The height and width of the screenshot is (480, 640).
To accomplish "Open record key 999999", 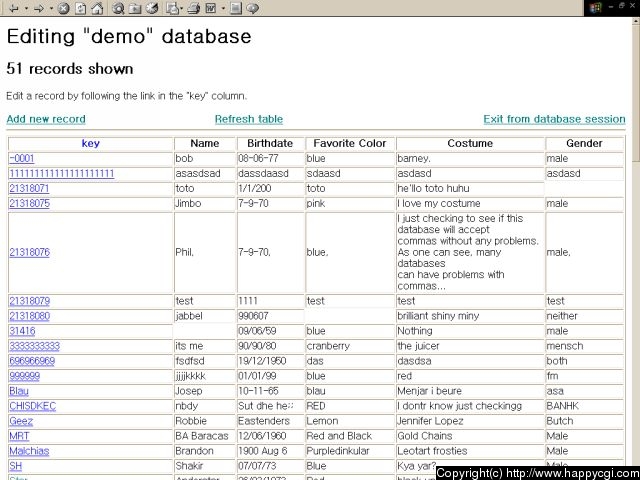I will pyautogui.click(x=24, y=376).
